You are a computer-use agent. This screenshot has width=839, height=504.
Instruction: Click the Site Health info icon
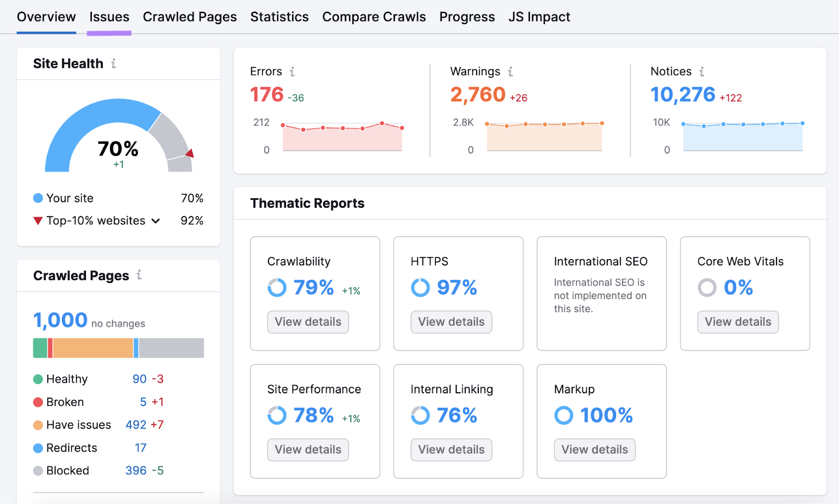click(113, 63)
